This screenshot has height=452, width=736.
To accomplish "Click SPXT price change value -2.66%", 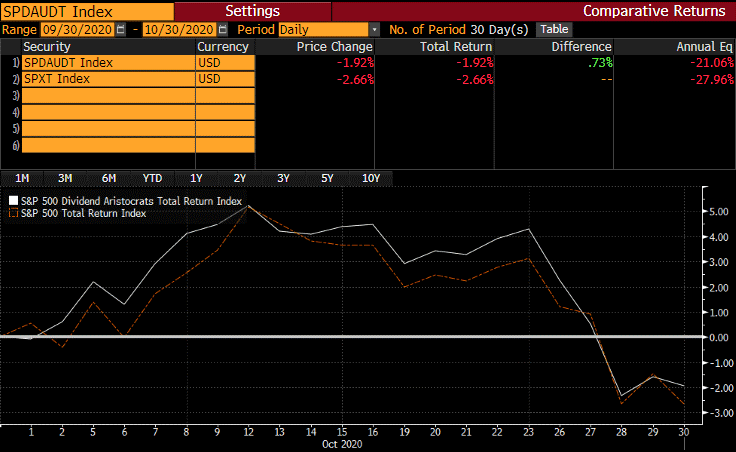I will click(x=355, y=79).
